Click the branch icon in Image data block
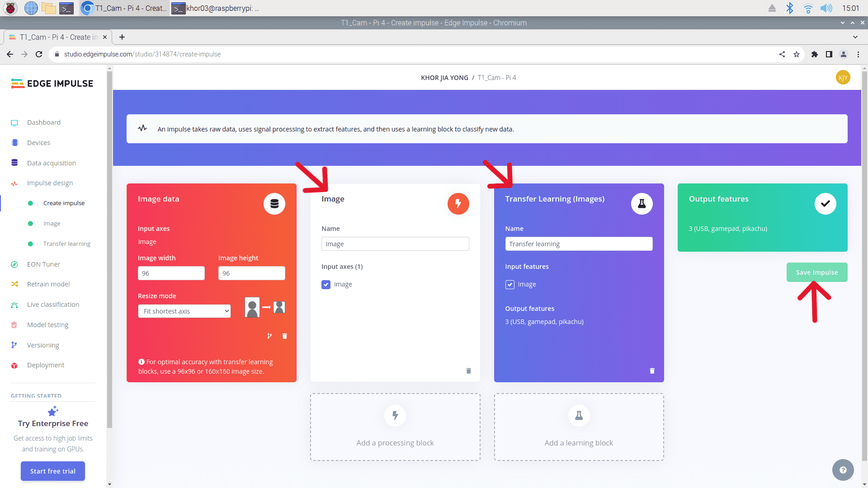 (269, 336)
